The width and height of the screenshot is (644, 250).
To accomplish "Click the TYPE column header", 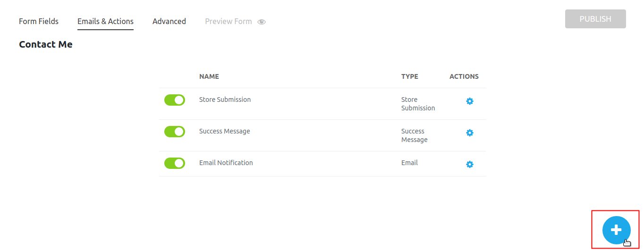I will [410, 76].
